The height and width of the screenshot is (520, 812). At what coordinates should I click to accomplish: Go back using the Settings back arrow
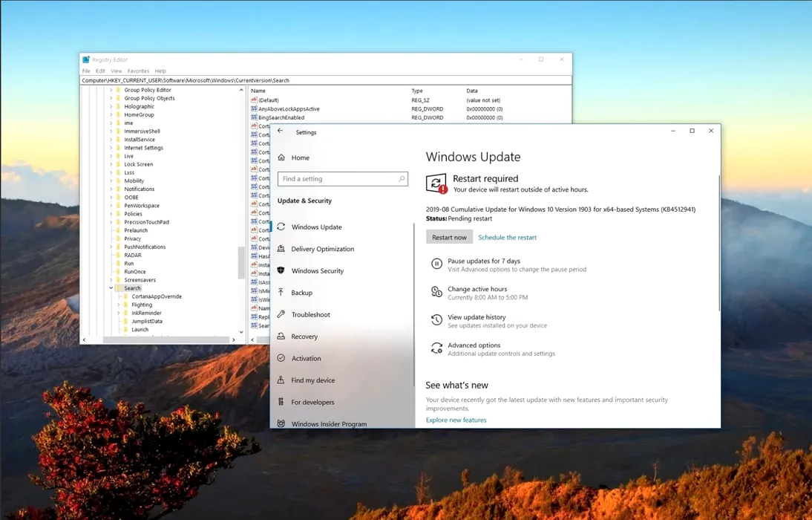pos(280,131)
